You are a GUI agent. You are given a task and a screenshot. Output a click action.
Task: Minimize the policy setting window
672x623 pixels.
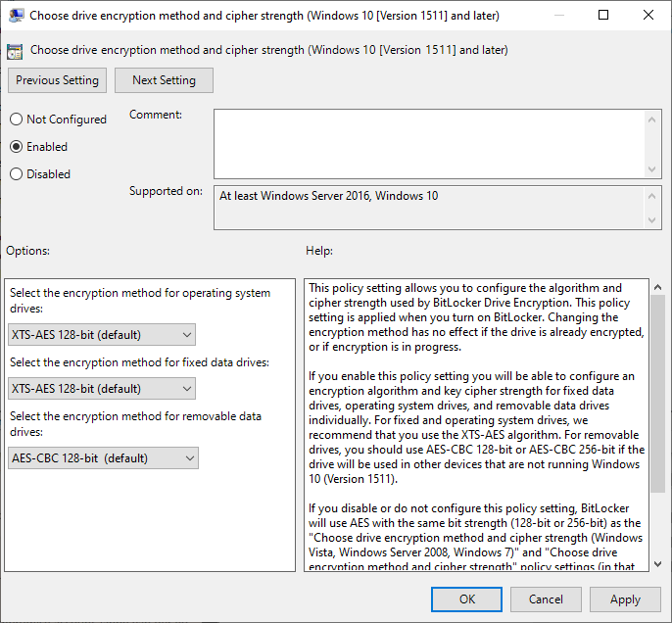(558, 15)
